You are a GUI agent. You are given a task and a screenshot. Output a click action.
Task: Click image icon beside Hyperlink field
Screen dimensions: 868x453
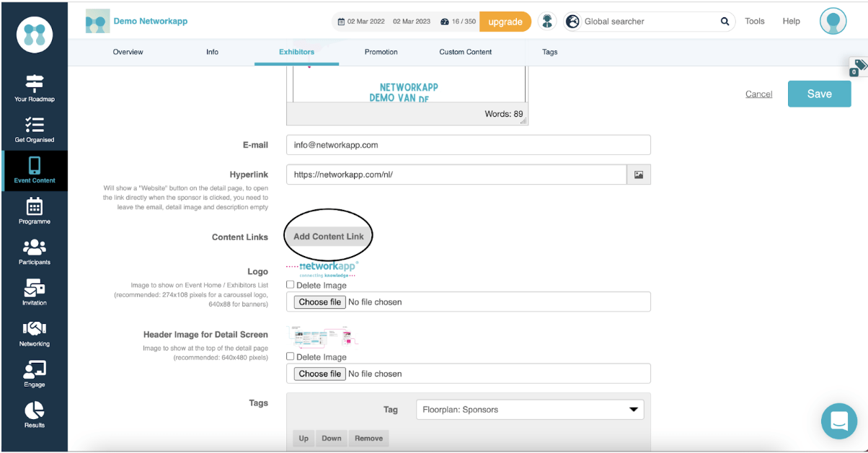pyautogui.click(x=639, y=175)
